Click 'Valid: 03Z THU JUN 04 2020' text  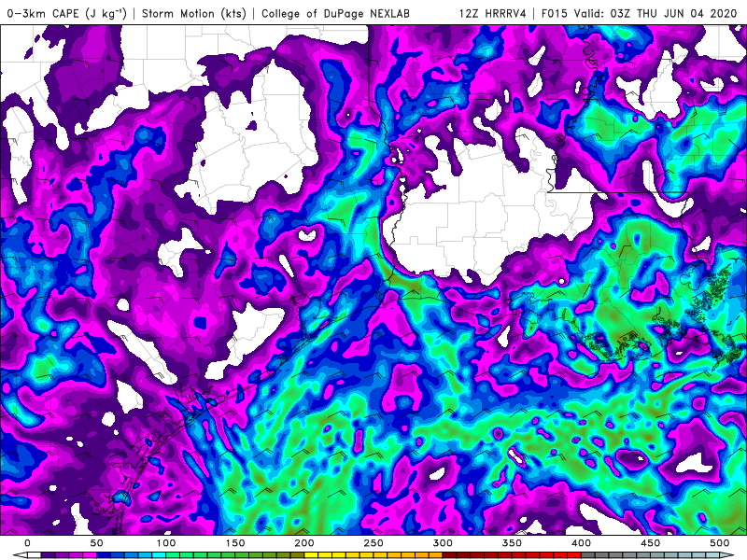tap(655, 13)
